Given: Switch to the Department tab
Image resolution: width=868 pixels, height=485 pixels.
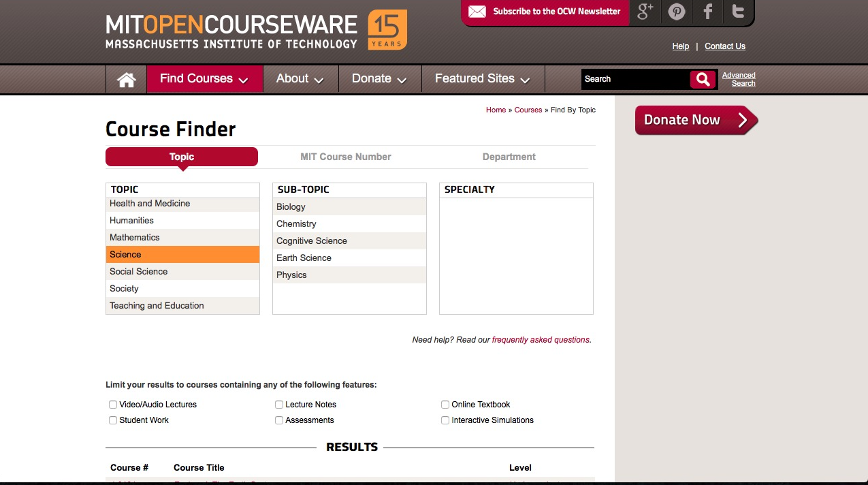Looking at the screenshot, I should pos(509,157).
